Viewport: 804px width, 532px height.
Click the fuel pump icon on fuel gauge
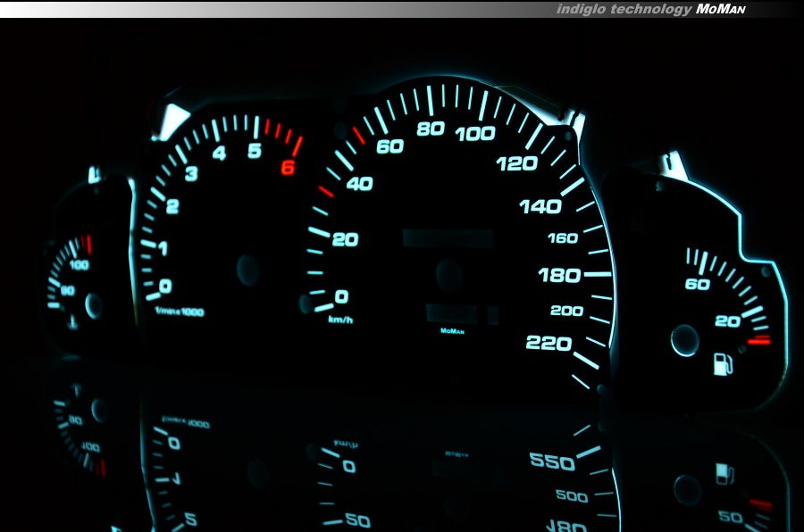point(723,363)
